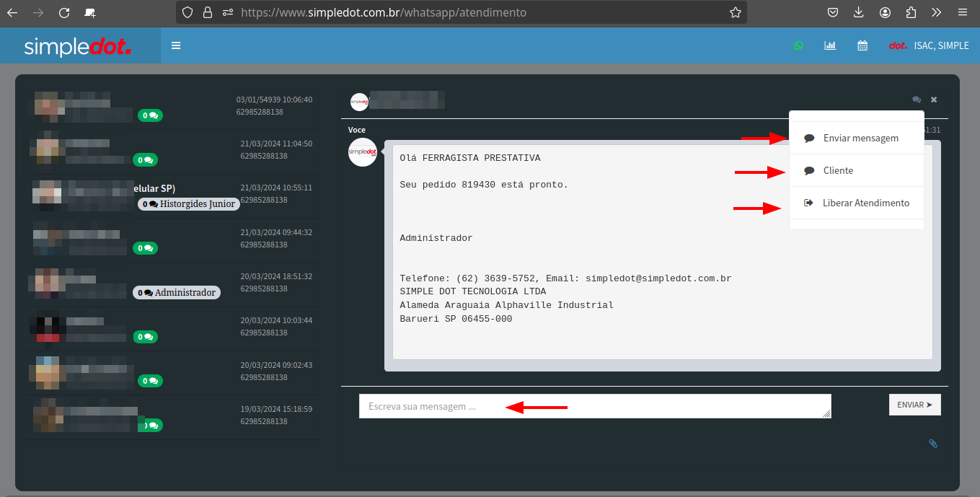Toggle the hamburger sidebar menu
This screenshot has height=497, width=980.
pos(176,45)
